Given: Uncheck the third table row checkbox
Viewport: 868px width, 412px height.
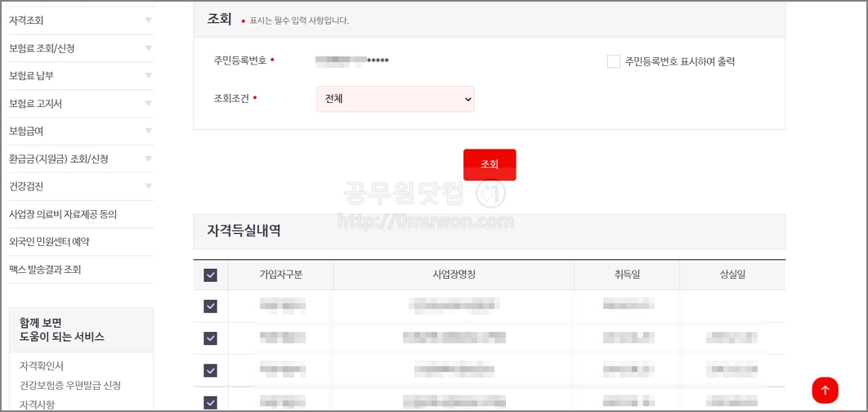Looking at the screenshot, I should [210, 370].
